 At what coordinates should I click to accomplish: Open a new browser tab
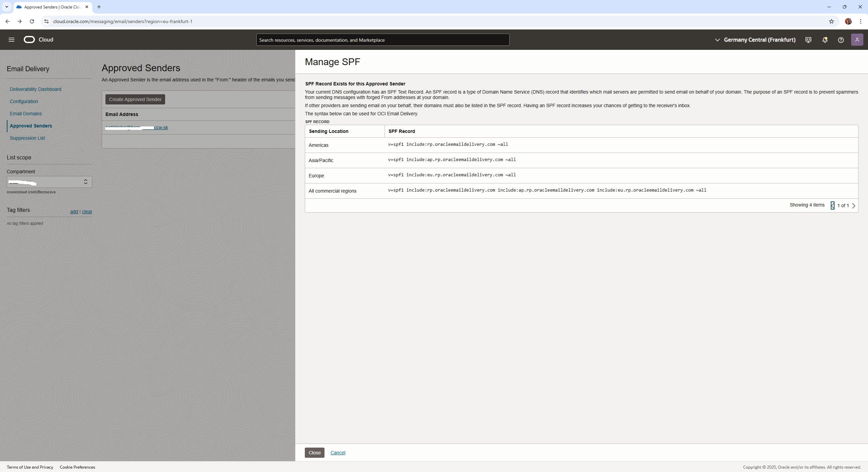99,7
